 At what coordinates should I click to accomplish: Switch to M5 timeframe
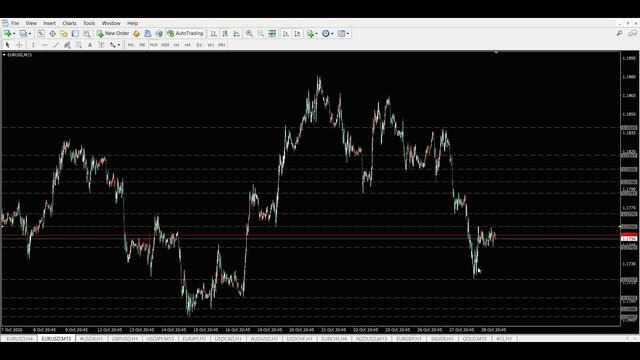point(142,45)
